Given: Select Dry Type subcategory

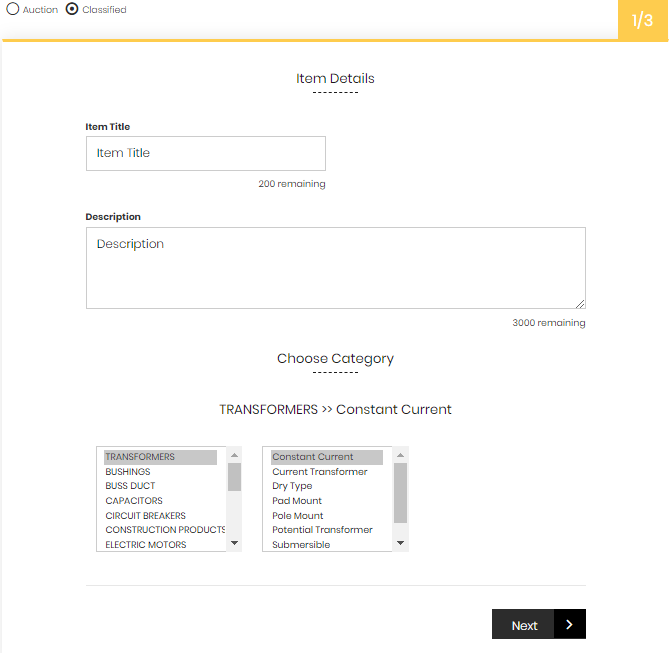Looking at the screenshot, I should click(x=327, y=486).
